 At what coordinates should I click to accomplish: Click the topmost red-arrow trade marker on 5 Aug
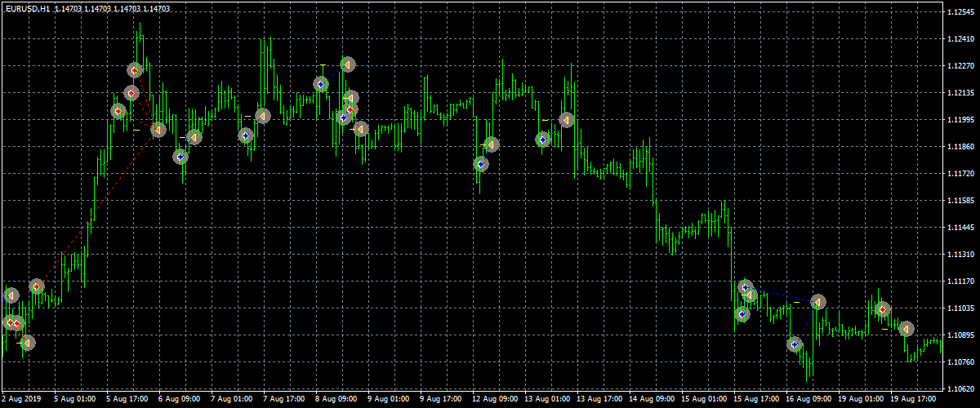pyautogui.click(x=136, y=71)
